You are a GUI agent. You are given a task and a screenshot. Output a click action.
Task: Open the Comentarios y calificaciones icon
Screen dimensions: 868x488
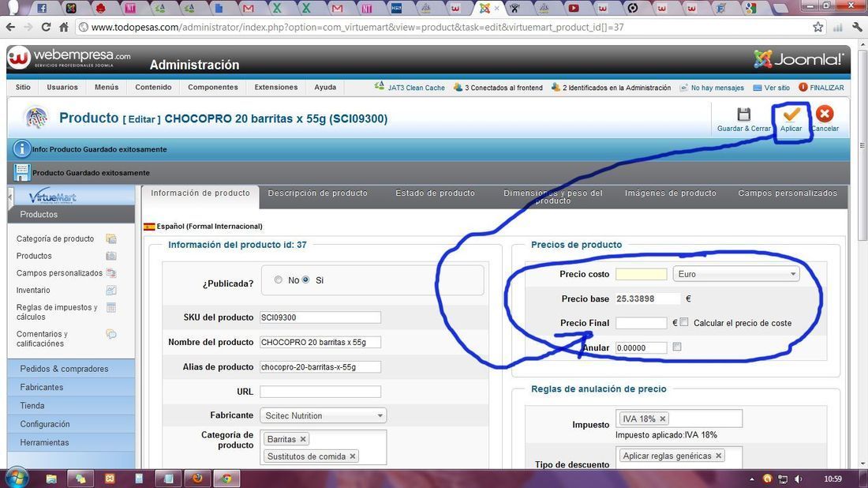[111, 334]
